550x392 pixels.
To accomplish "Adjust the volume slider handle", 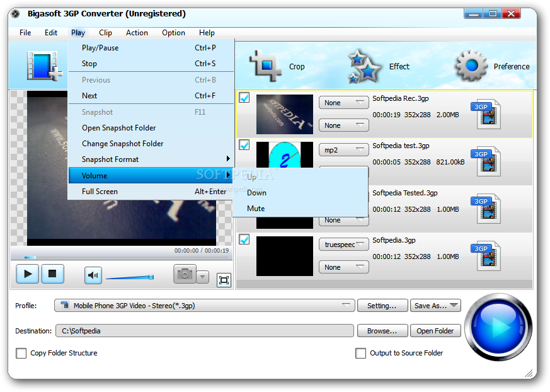I will pyautogui.click(x=151, y=277).
